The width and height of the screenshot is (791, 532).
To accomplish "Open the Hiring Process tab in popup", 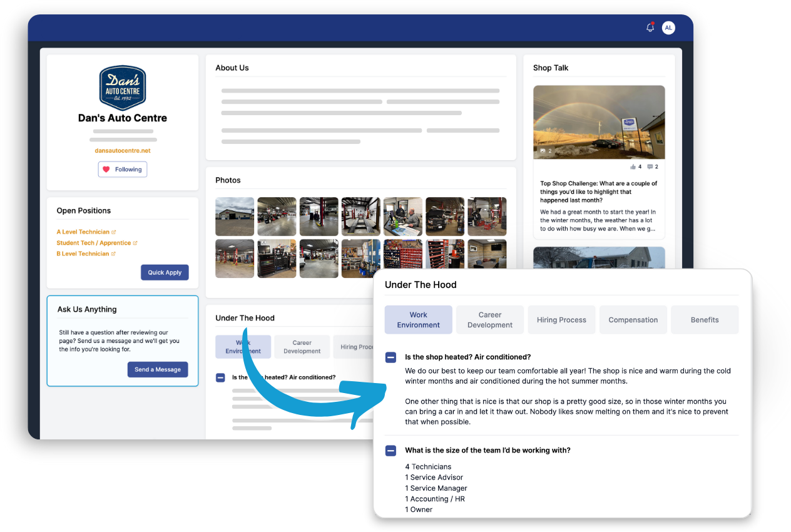I will (561, 320).
